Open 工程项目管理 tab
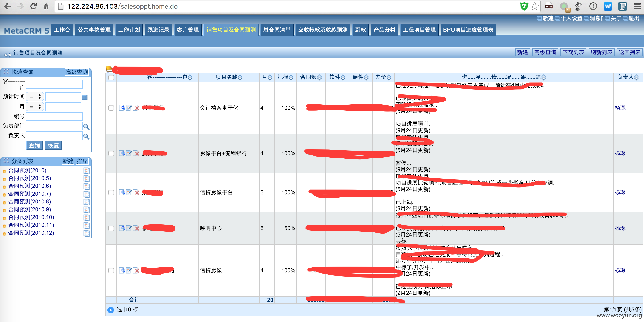Screen dimensions: 644x322 click(x=419, y=30)
